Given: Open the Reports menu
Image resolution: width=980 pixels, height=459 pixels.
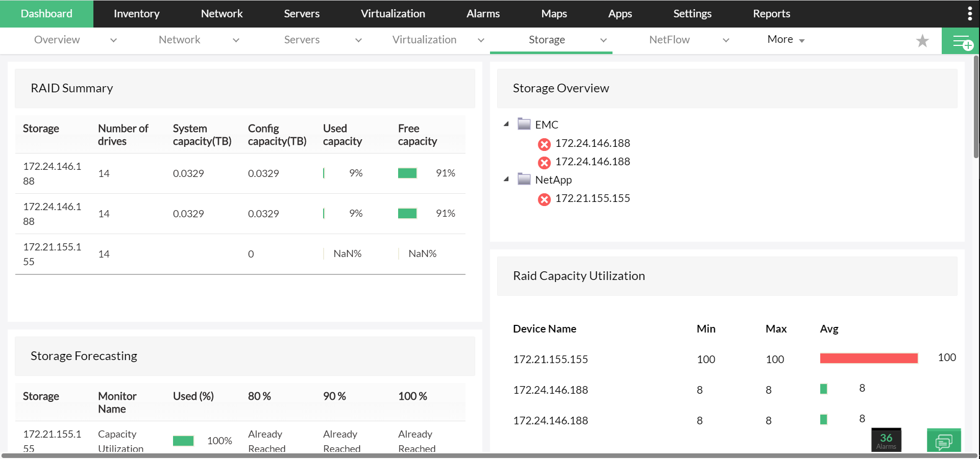Looking at the screenshot, I should point(771,14).
